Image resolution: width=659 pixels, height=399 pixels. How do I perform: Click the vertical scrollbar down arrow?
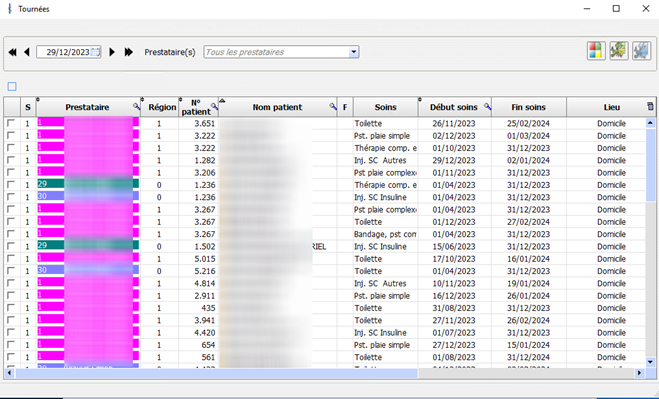click(650, 362)
